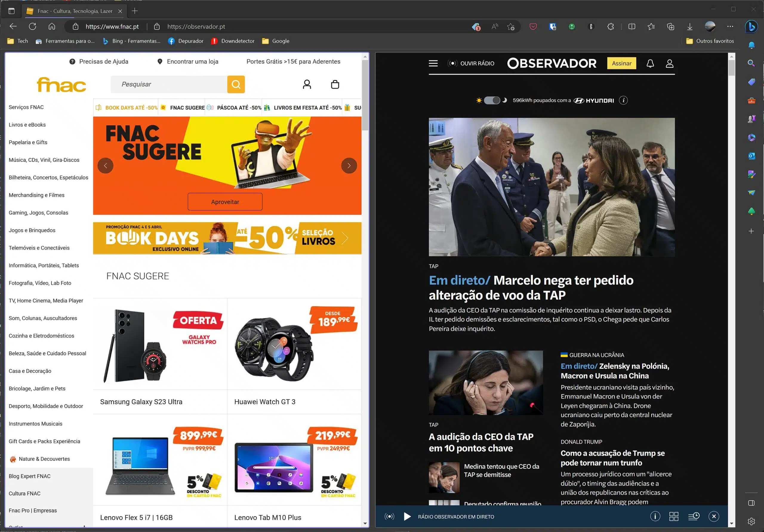Open Fnac account user icon
The height and width of the screenshot is (532, 764).
coord(307,84)
